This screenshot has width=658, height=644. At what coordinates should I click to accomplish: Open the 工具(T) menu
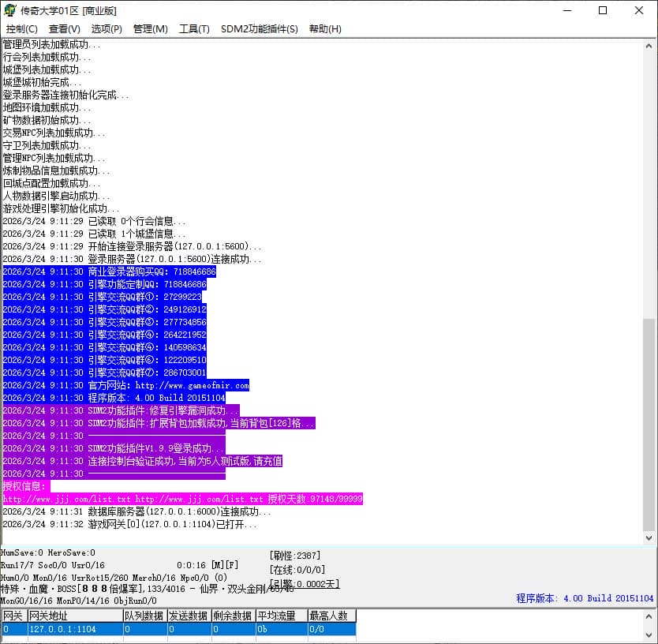[194, 29]
